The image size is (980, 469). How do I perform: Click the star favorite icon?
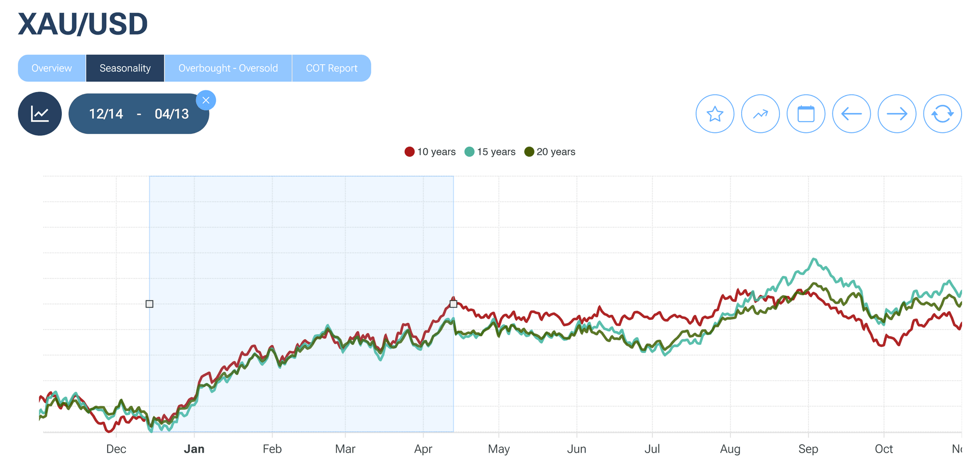pos(715,113)
